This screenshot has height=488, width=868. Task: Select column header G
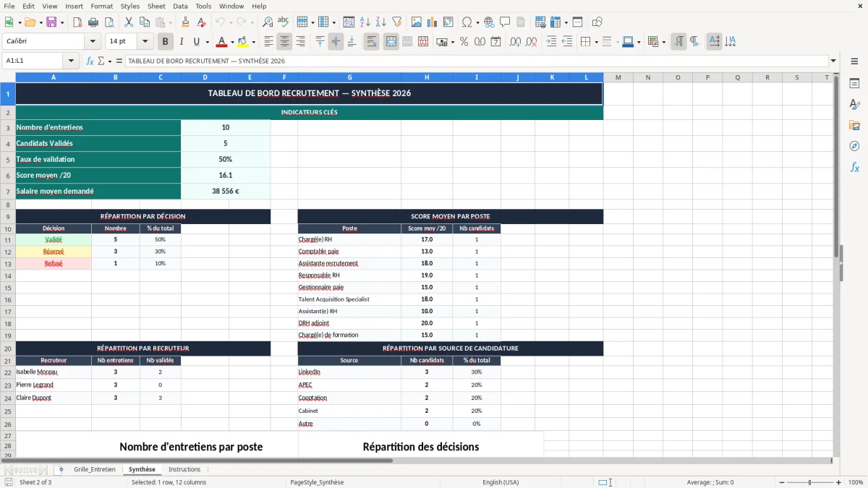[349, 77]
